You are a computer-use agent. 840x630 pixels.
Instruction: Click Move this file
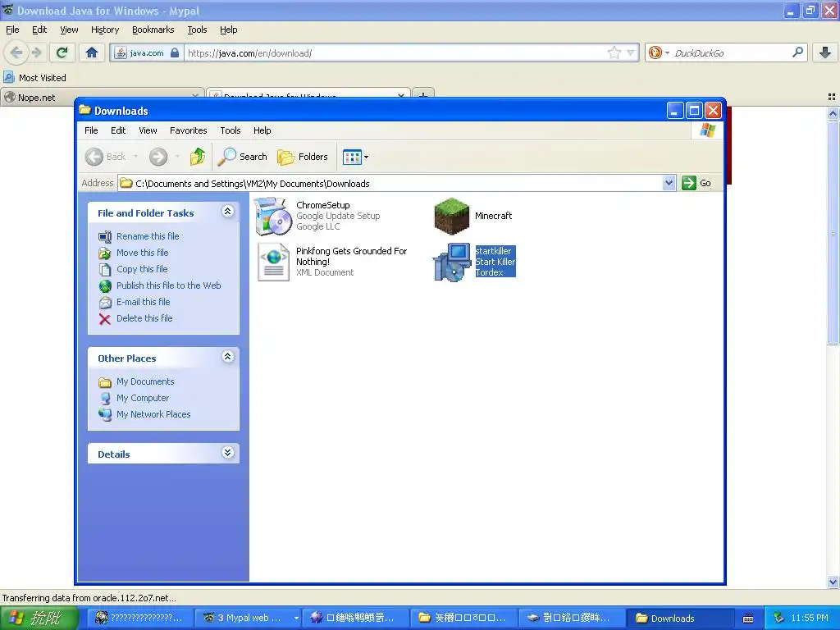pos(143,253)
